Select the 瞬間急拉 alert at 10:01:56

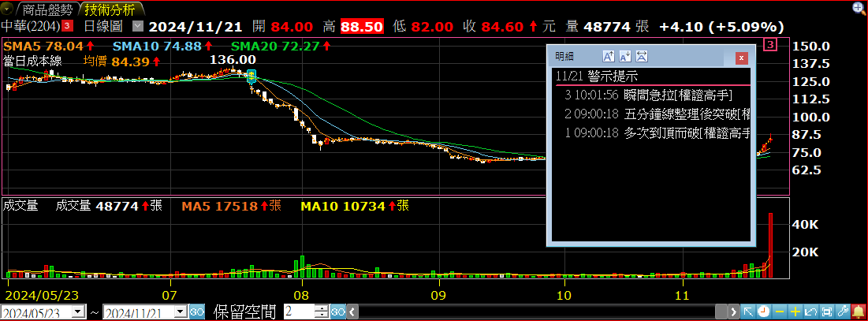tap(654, 94)
